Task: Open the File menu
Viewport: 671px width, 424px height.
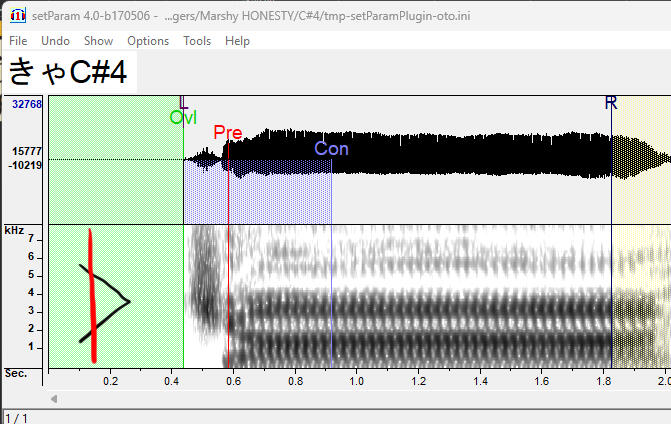Action: pos(18,41)
